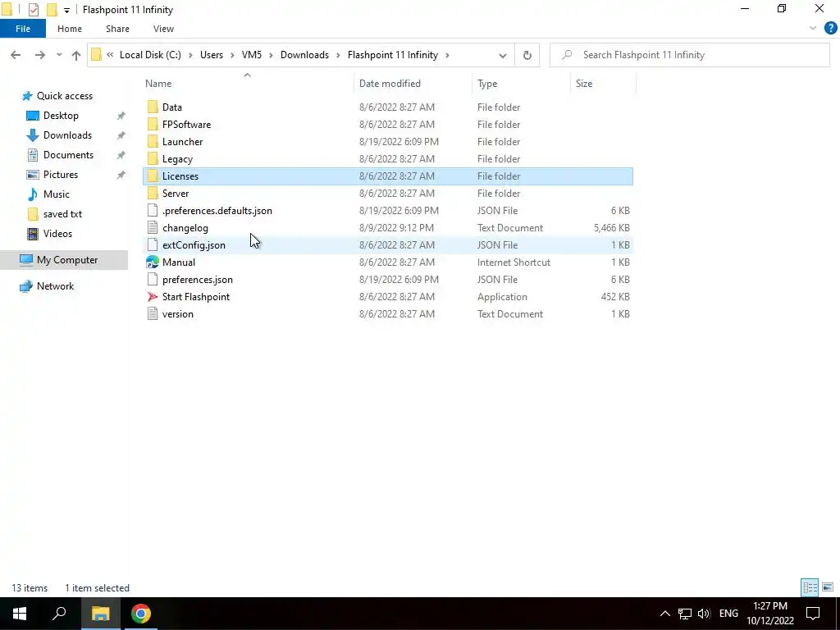This screenshot has width=840, height=630.
Task: Show hidden tray icons chevron
Action: (x=664, y=614)
